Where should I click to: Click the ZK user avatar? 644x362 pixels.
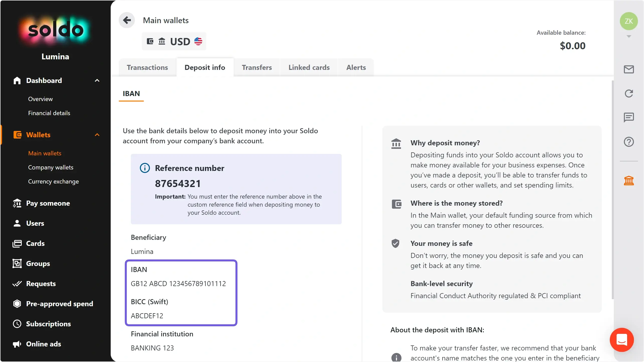coord(629,21)
